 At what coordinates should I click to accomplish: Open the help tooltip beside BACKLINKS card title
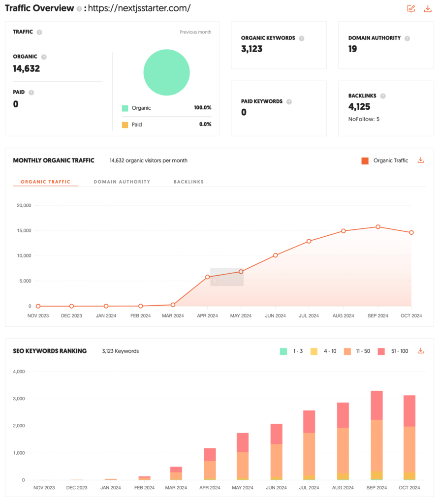click(x=383, y=96)
